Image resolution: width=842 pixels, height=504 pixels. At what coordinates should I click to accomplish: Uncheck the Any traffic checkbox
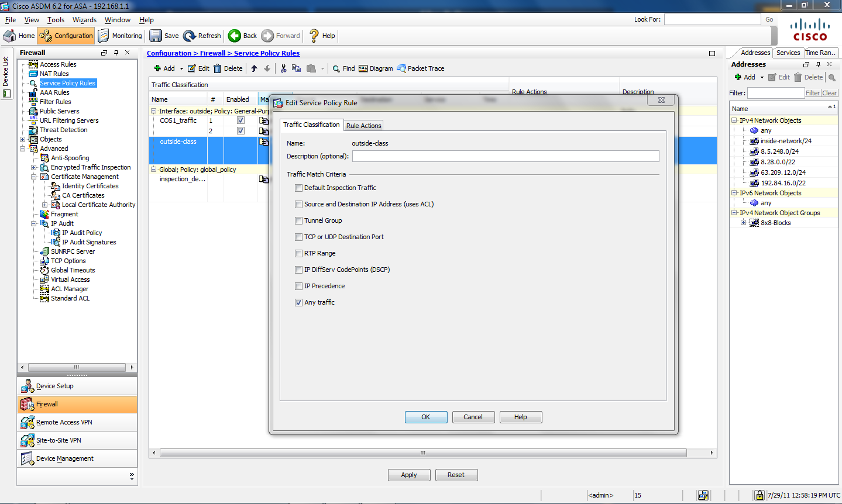[298, 302]
